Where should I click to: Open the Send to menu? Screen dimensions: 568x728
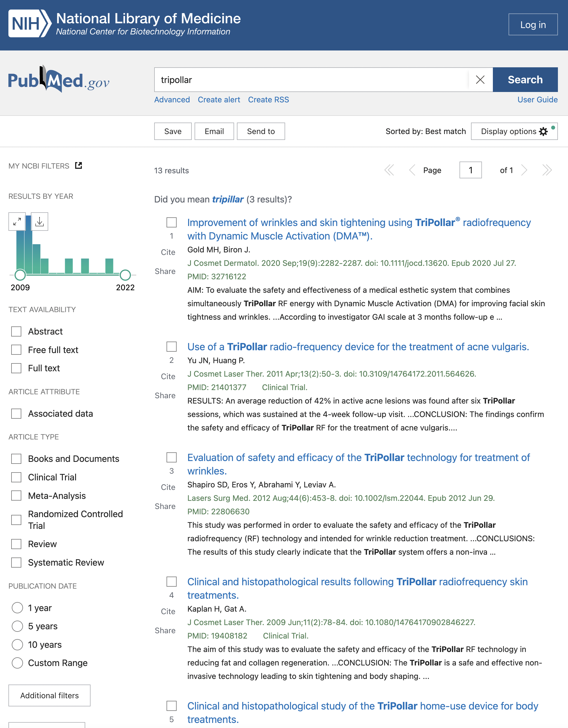pyautogui.click(x=261, y=131)
